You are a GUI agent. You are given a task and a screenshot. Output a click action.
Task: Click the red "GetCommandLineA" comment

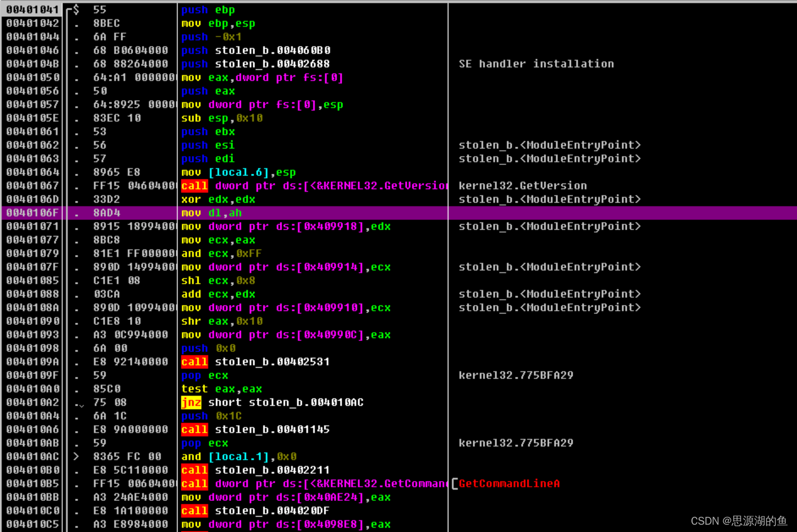(x=509, y=483)
